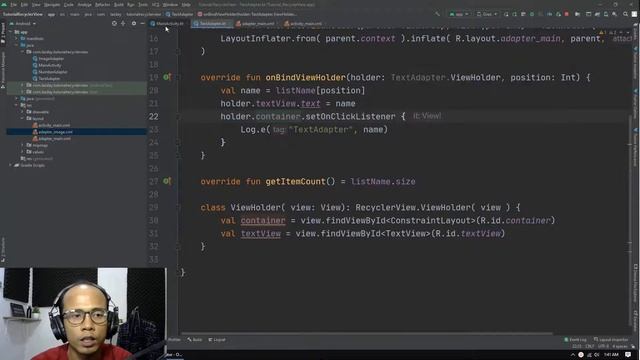Click the Kotlin icon of ImageAdapter file
The height and width of the screenshot is (360, 640).
click(35, 59)
